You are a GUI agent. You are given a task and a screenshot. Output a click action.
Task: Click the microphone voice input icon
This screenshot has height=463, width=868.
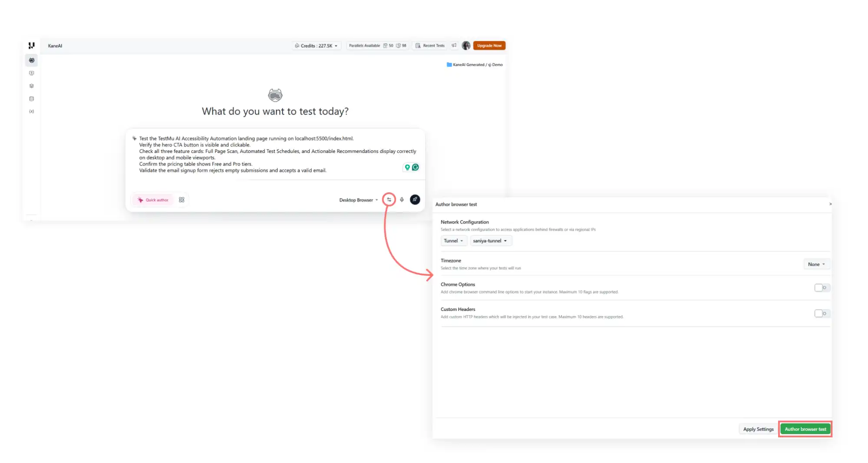pos(402,200)
